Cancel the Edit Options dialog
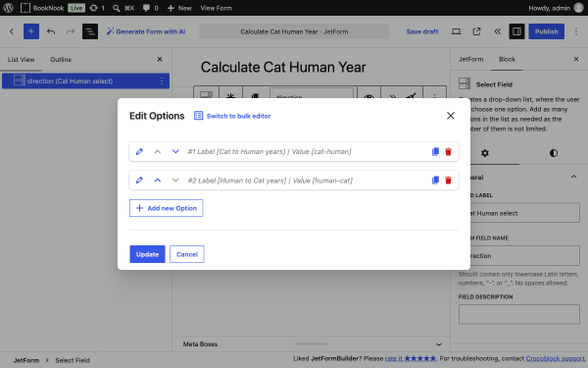The width and height of the screenshot is (588, 368). tap(187, 254)
